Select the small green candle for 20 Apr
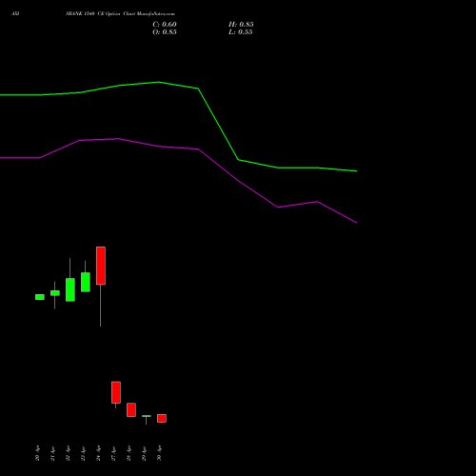 (40, 297)
